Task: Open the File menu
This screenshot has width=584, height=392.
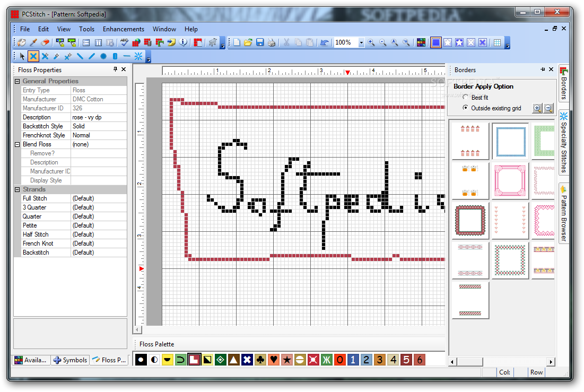Action: click(25, 29)
